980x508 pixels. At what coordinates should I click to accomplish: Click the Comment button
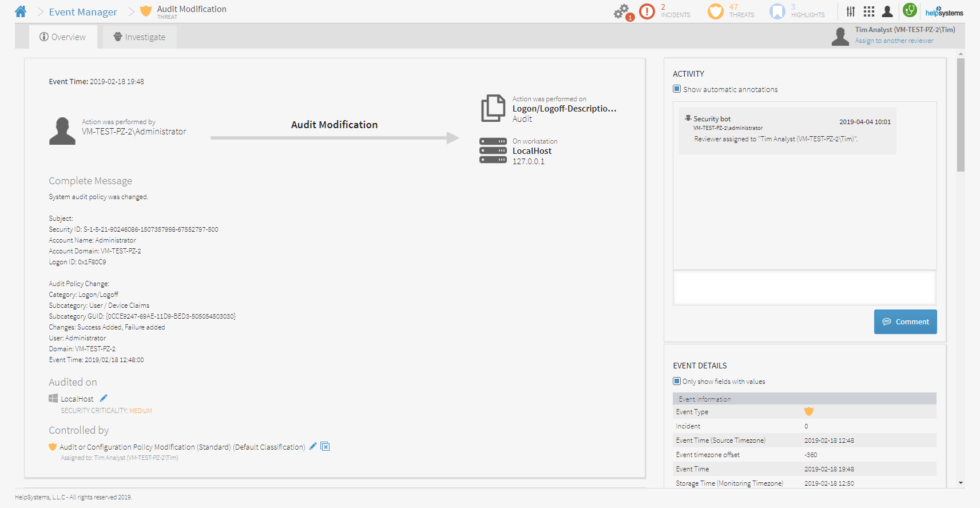pyautogui.click(x=905, y=322)
